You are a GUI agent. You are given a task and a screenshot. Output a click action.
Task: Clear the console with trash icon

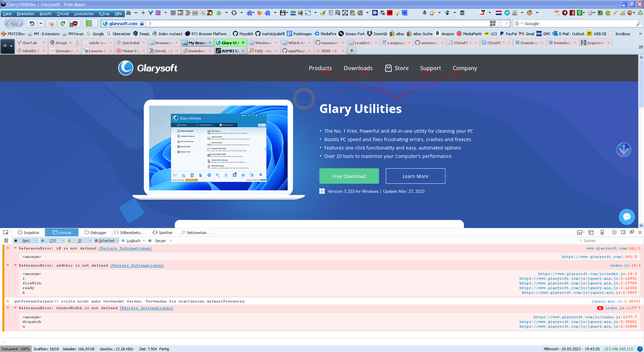[6, 241]
